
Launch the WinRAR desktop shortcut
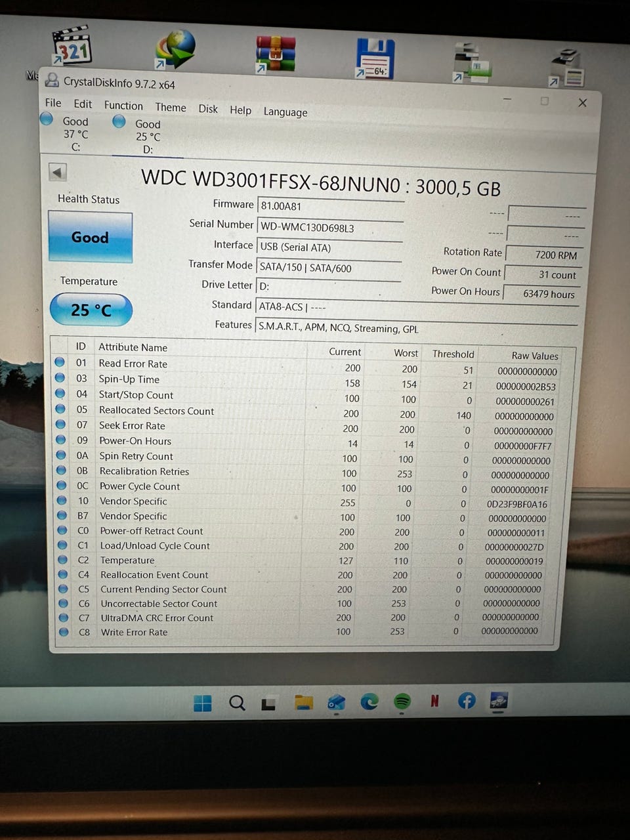point(275,54)
